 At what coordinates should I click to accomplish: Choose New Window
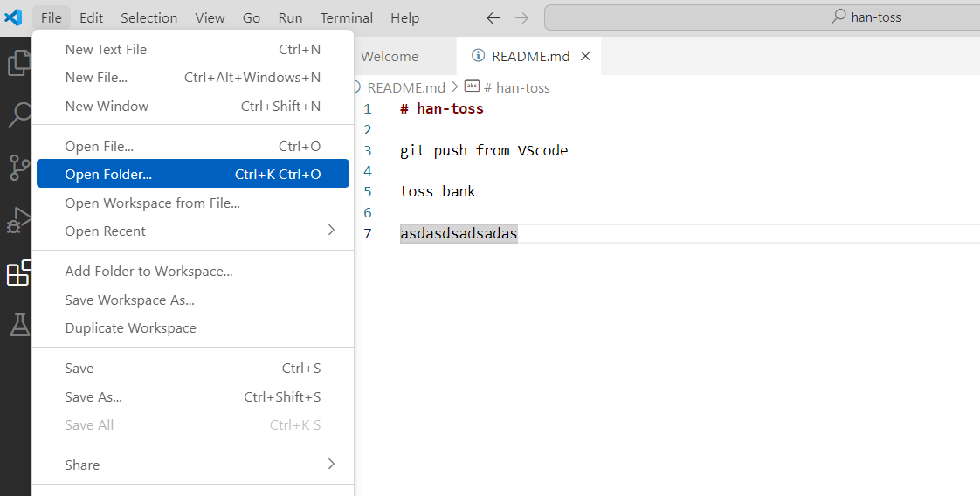click(193, 107)
